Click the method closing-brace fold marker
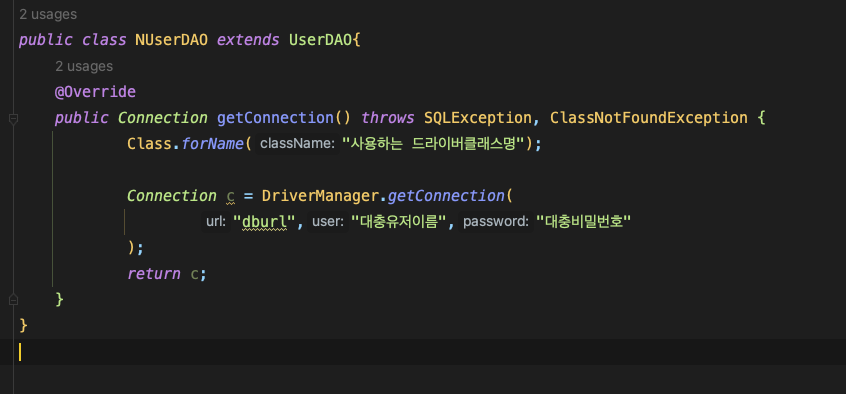 tap(13, 300)
